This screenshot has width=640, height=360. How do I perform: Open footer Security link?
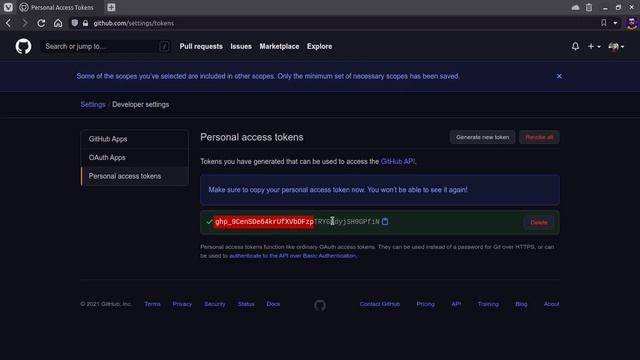click(215, 304)
